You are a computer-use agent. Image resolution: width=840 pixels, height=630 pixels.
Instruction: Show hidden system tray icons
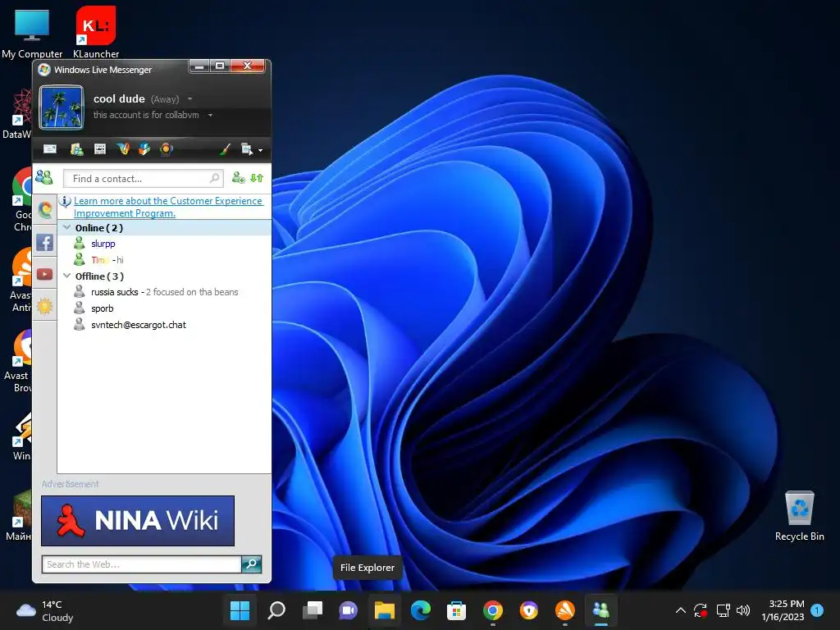(x=680, y=610)
